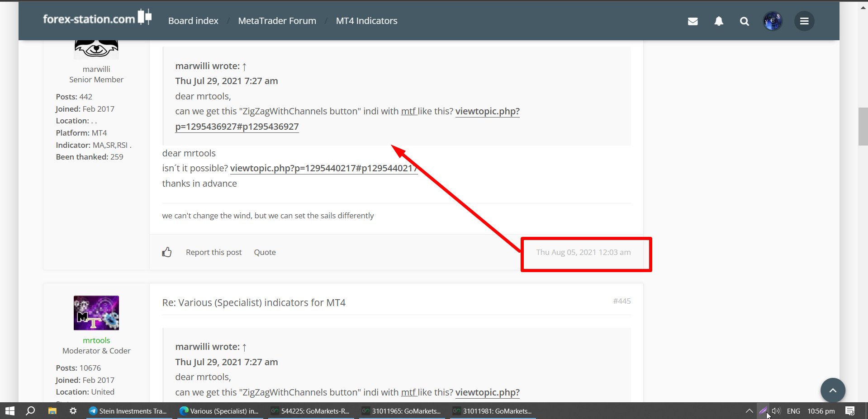
Task: Click the page scrollbar thumb
Action: [863, 127]
